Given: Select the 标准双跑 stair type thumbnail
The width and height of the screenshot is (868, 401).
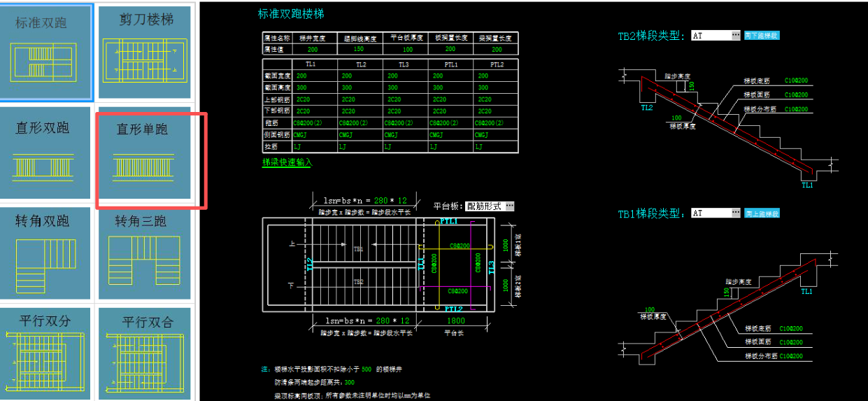Looking at the screenshot, I should pos(46,51).
